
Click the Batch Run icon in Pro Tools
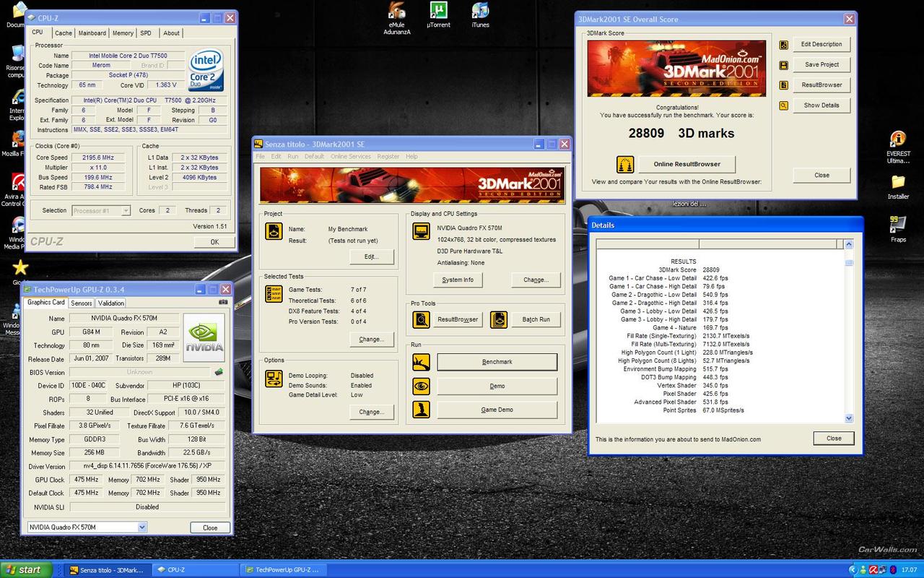(499, 319)
